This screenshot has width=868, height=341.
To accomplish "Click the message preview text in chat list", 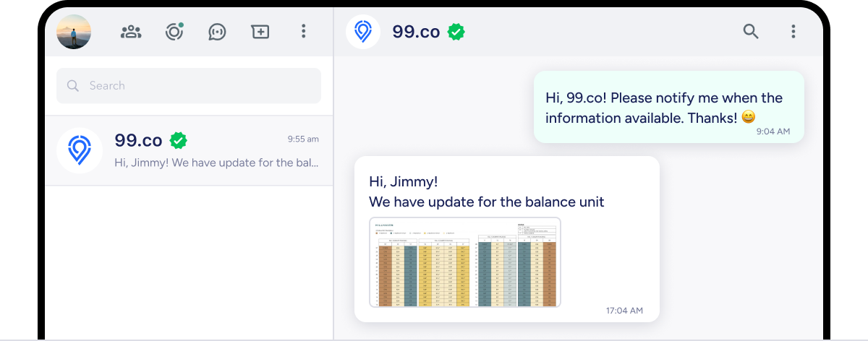I will pos(216,162).
